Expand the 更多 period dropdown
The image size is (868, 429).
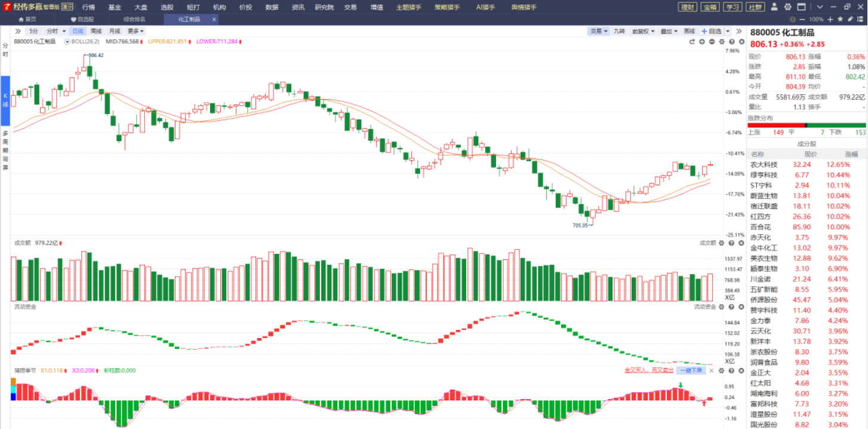click(x=135, y=31)
